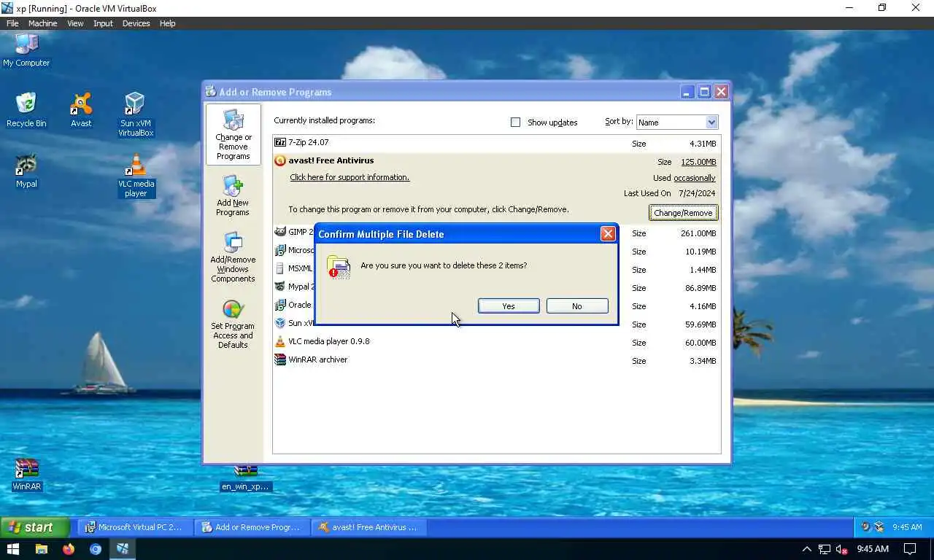This screenshot has height=560, width=934.
Task: Click the WinRAR archiver list icon
Action: (280, 359)
